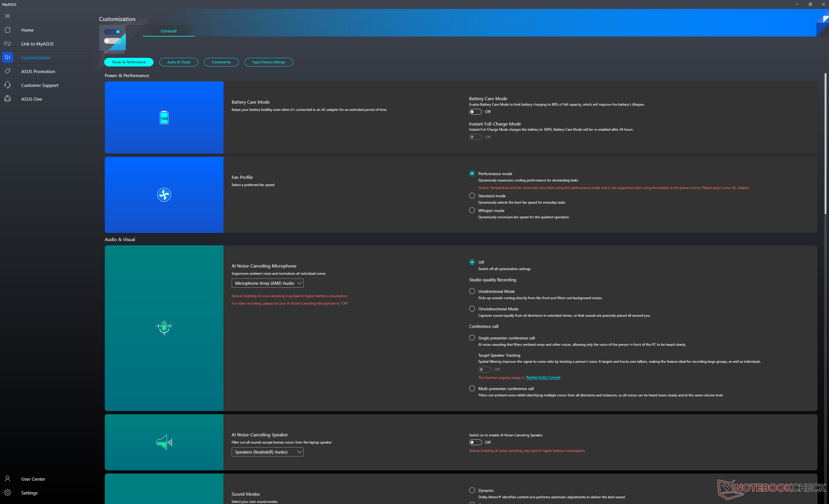Switch to the General tab
This screenshot has width=829, height=504.
click(168, 31)
